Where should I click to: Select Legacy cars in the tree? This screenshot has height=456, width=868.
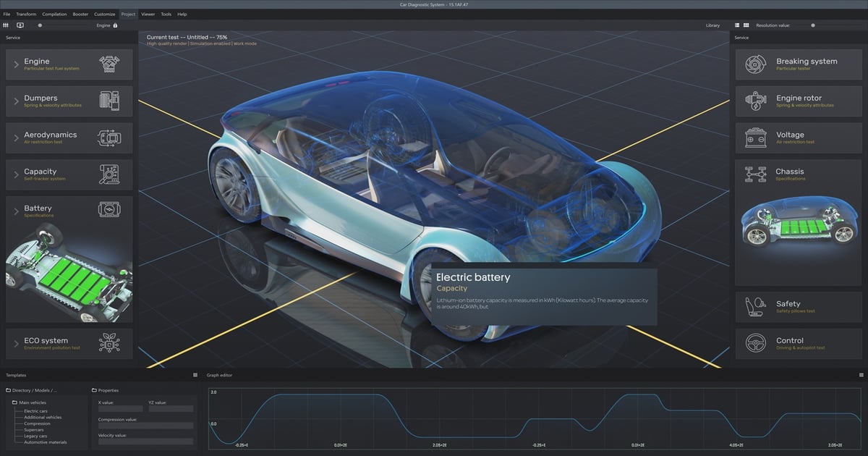(35, 436)
